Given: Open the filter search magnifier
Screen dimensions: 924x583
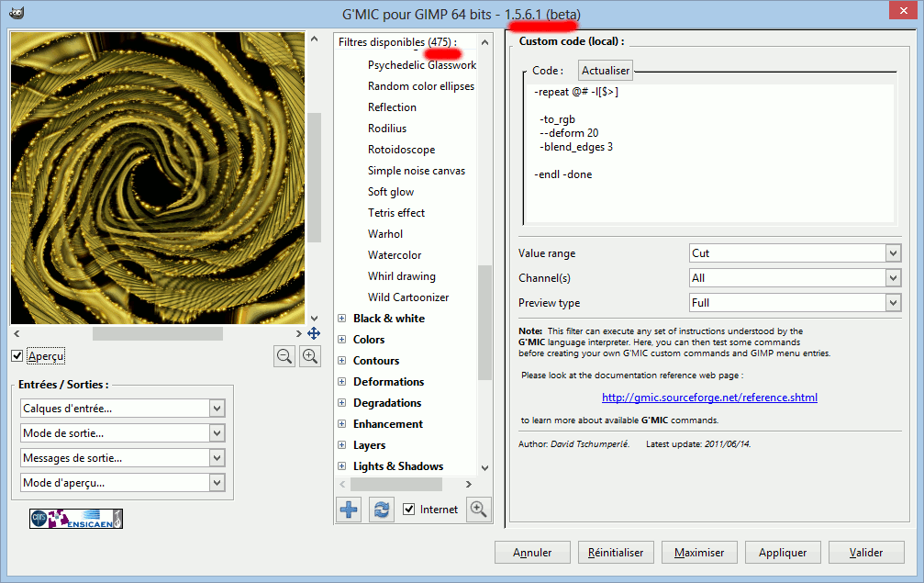Looking at the screenshot, I should pyautogui.click(x=478, y=510).
